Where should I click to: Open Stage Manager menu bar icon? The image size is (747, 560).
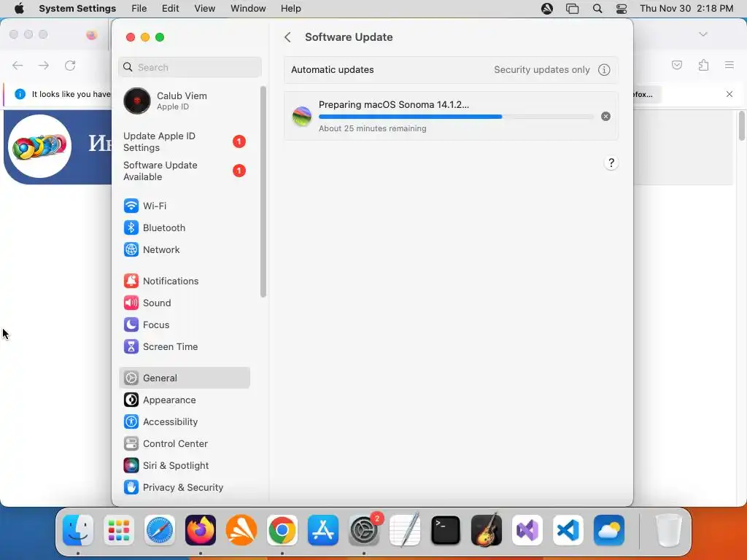point(572,9)
